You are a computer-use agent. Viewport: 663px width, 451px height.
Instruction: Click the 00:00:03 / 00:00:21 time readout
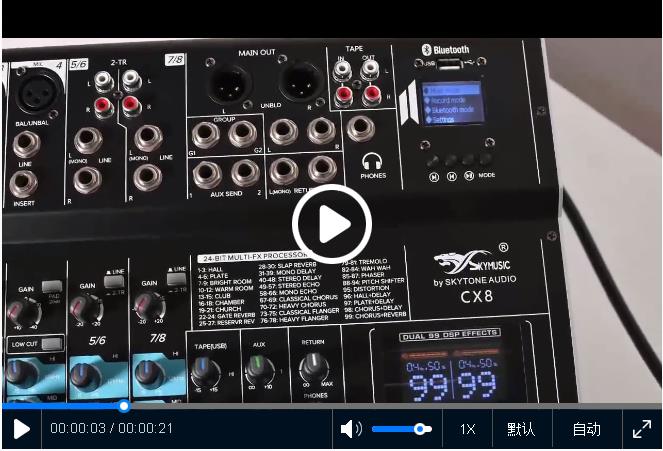[112, 428]
